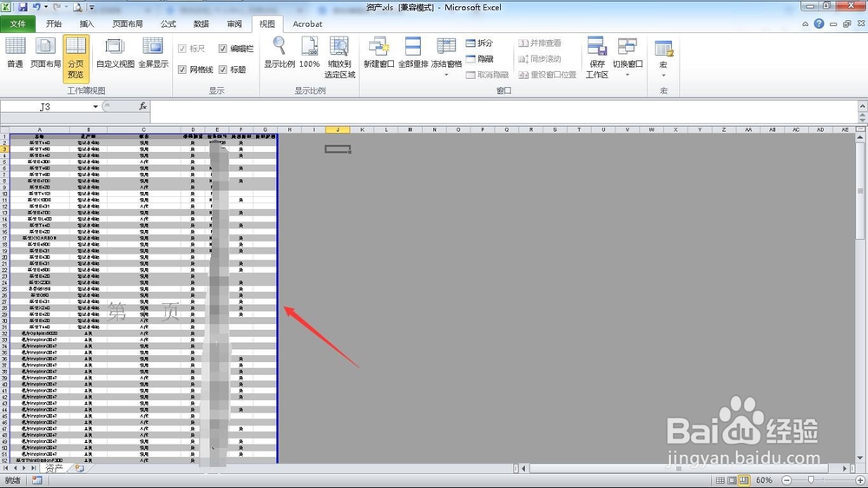Open Customize Quick Access Toolbar dropdown

click(91, 8)
